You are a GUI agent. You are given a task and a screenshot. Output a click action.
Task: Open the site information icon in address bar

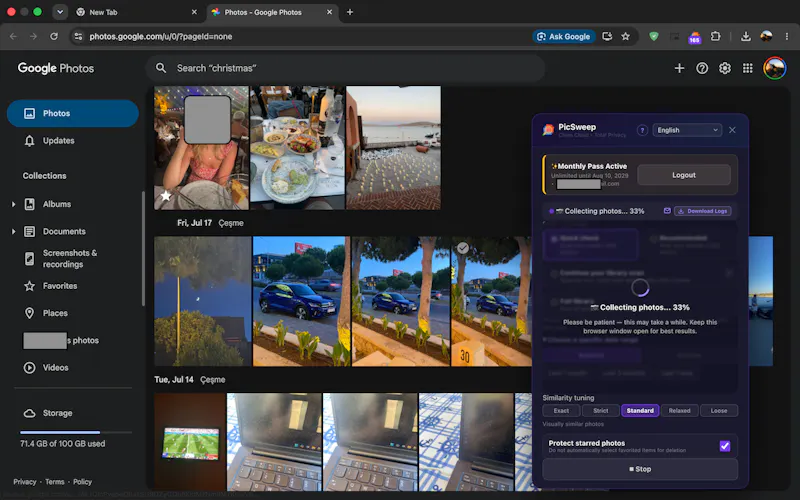(78, 36)
